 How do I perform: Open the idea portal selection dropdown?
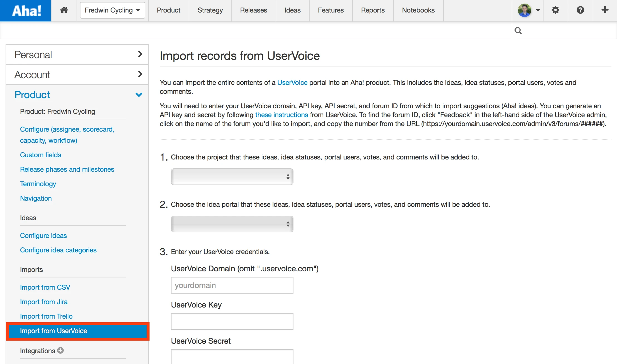(232, 224)
